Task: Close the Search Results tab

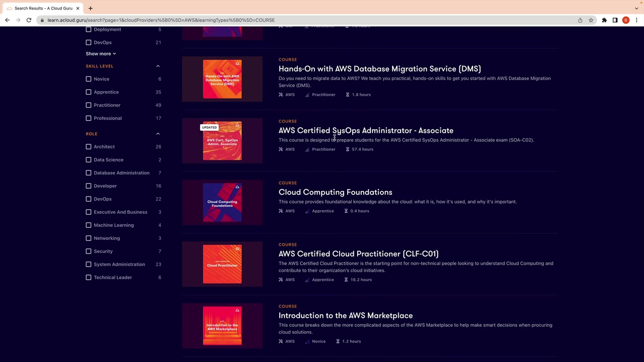Action: 78,8
